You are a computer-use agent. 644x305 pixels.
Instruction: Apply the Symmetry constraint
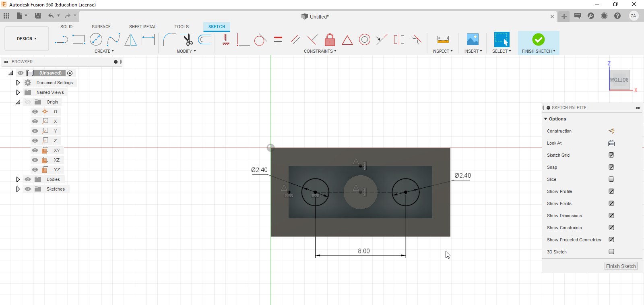[399, 39]
